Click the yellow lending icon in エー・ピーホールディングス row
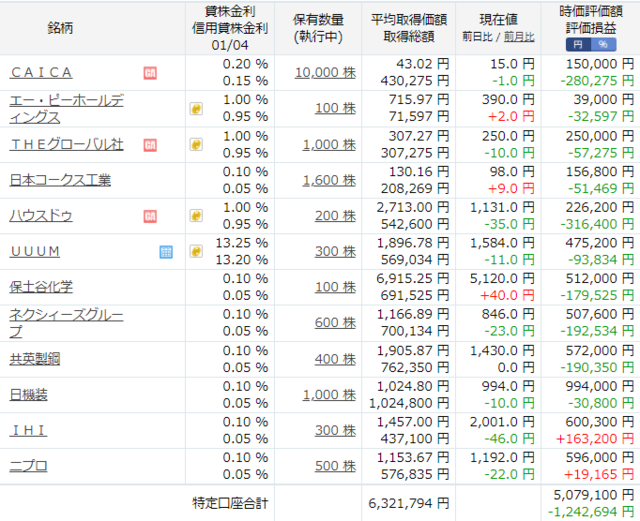640x521 pixels. click(x=196, y=109)
